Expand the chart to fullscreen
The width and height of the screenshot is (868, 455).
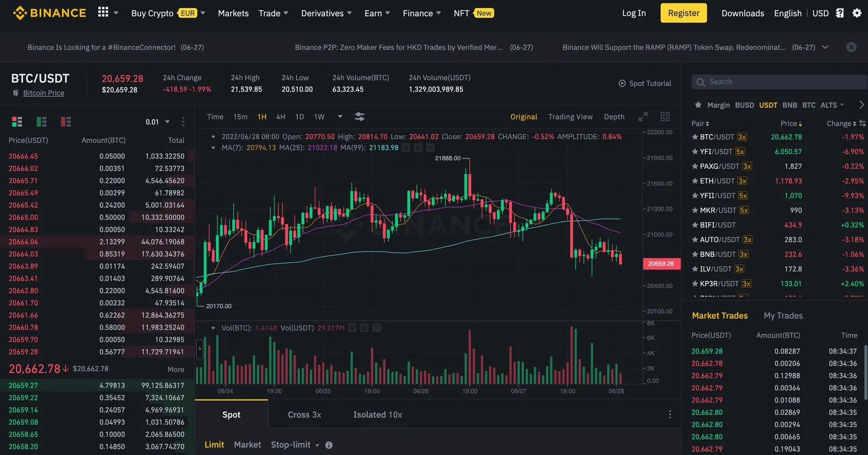coord(643,117)
